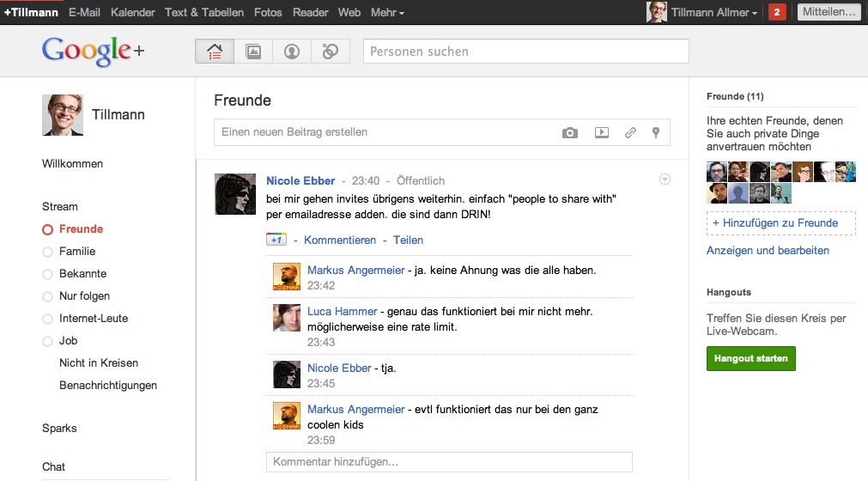Open Sparks in the sidebar

[59, 429]
